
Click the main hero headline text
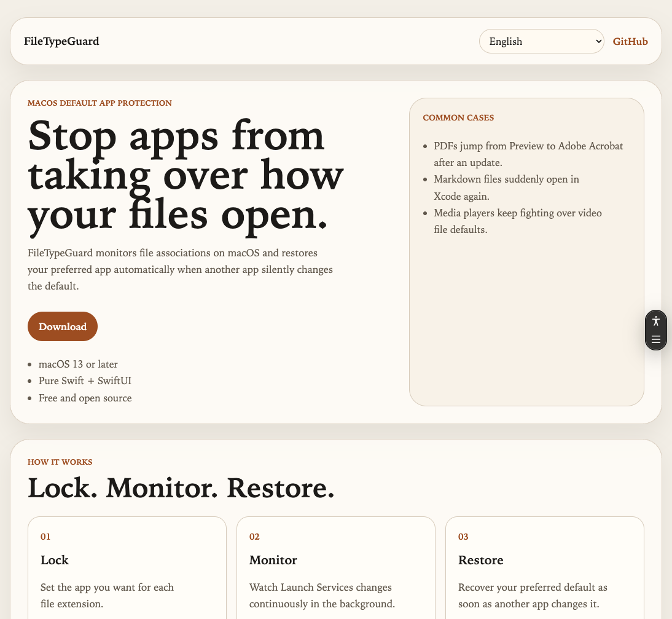[185, 176]
